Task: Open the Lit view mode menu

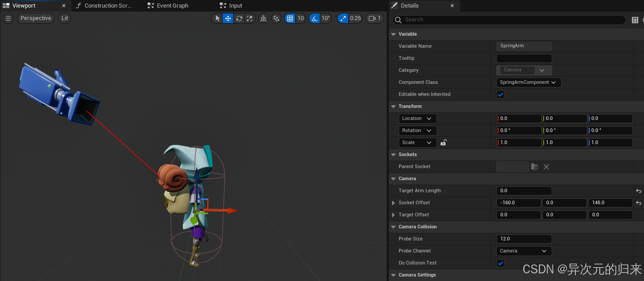Action: [x=65, y=18]
